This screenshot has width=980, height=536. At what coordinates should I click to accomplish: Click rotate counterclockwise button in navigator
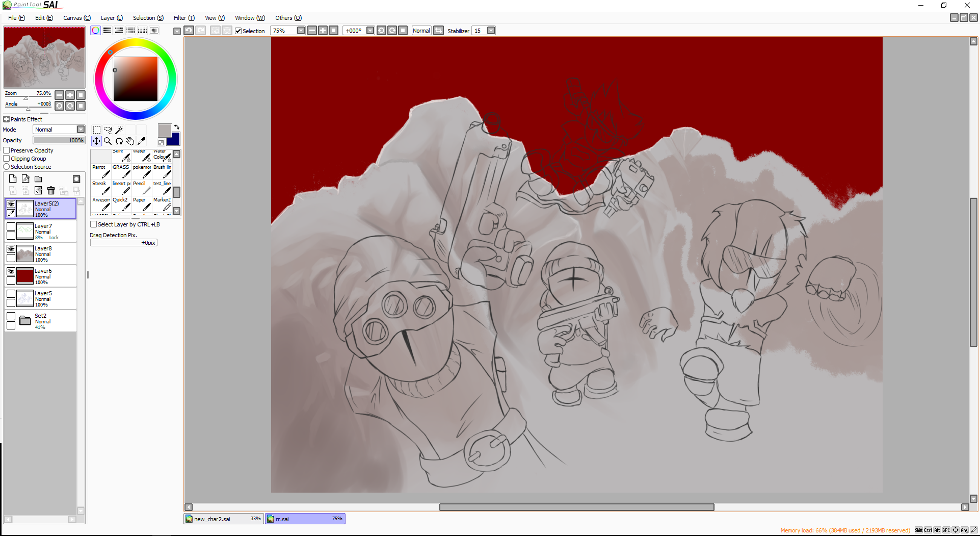(60, 106)
